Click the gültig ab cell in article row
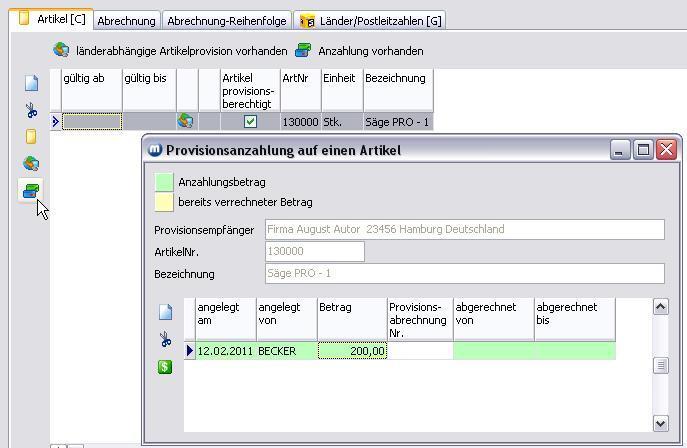This screenshot has height=448, width=687. click(92, 122)
